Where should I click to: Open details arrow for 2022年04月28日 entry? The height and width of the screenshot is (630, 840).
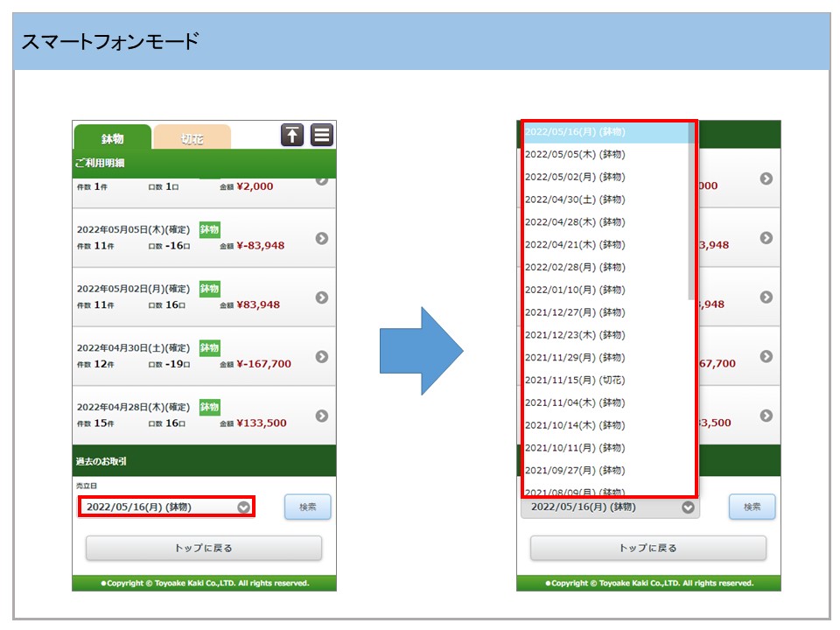point(321,416)
